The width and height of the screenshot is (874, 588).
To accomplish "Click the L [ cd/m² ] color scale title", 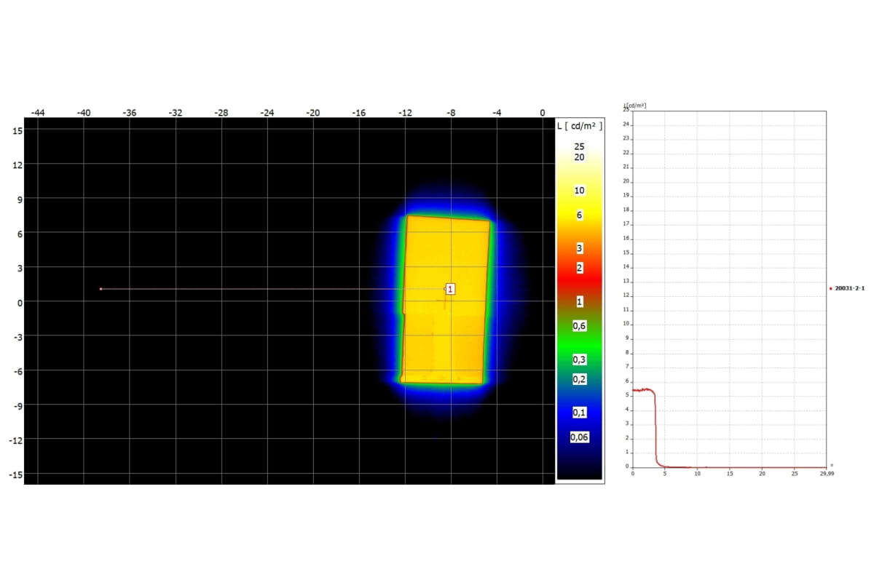I will (579, 126).
